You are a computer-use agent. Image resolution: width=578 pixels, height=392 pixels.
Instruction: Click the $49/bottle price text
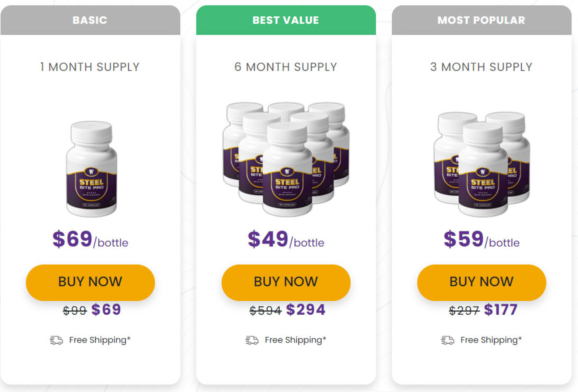(x=286, y=240)
